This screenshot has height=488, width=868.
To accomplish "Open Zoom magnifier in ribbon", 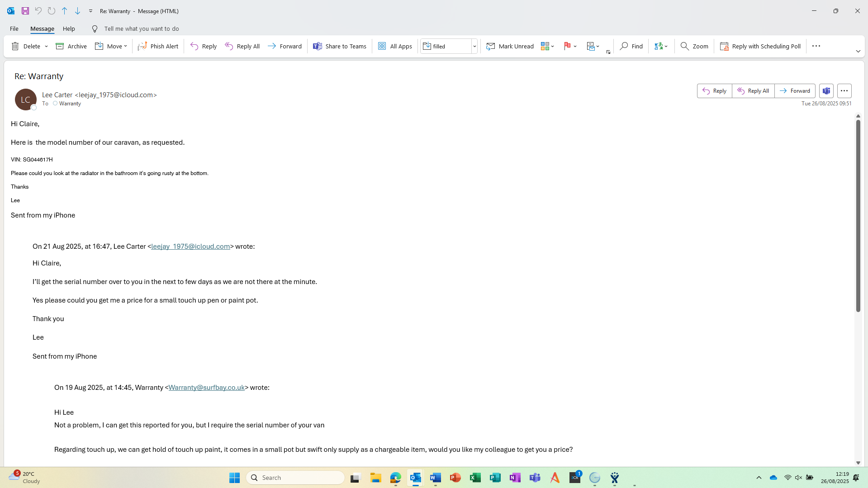I will [694, 46].
